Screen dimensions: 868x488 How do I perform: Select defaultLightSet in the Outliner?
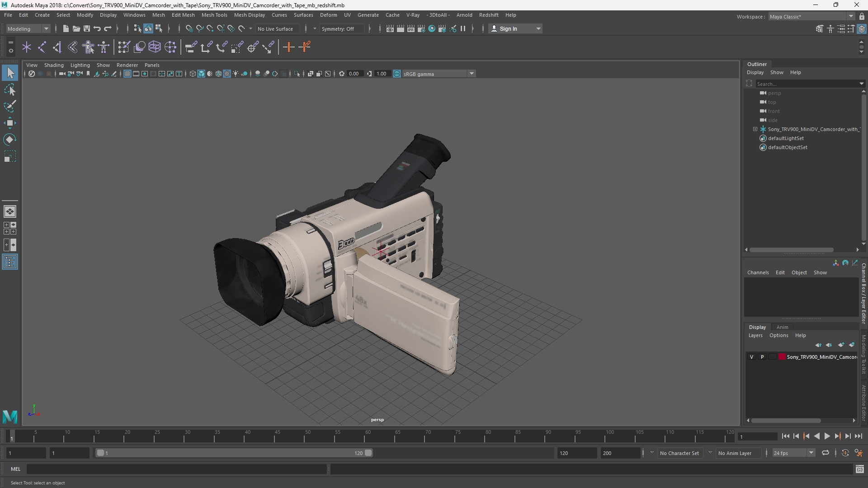(786, 138)
